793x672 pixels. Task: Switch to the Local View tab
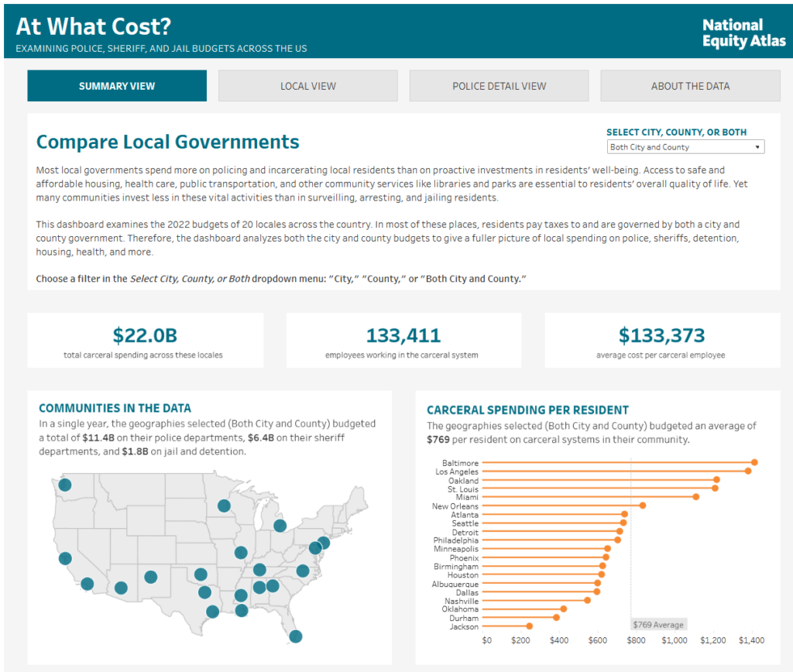[307, 86]
